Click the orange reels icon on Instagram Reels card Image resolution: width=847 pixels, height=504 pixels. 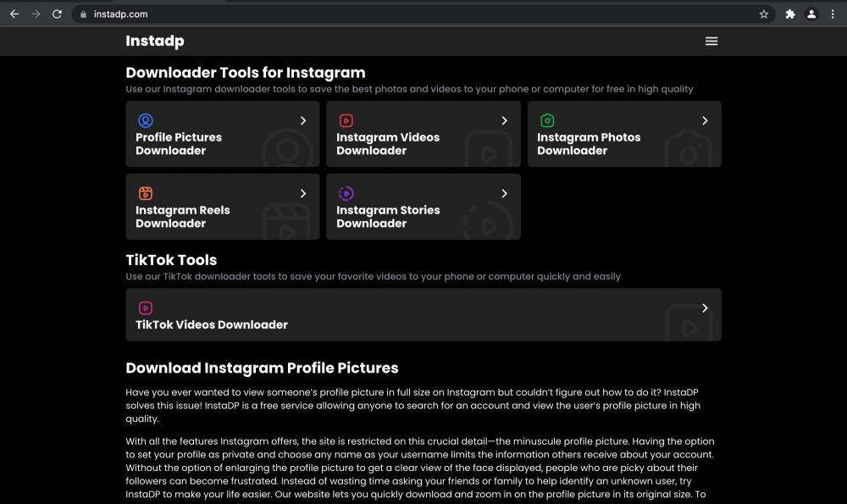tap(146, 193)
